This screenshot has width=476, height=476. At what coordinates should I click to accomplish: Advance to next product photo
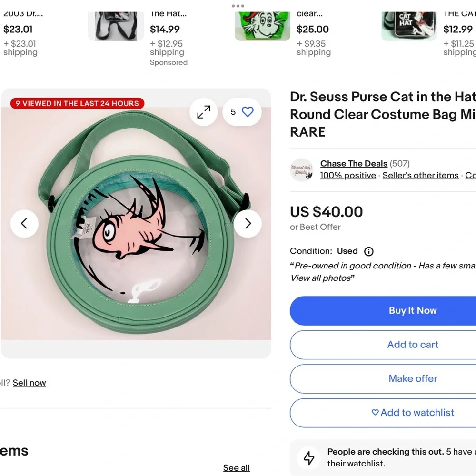pyautogui.click(x=248, y=223)
